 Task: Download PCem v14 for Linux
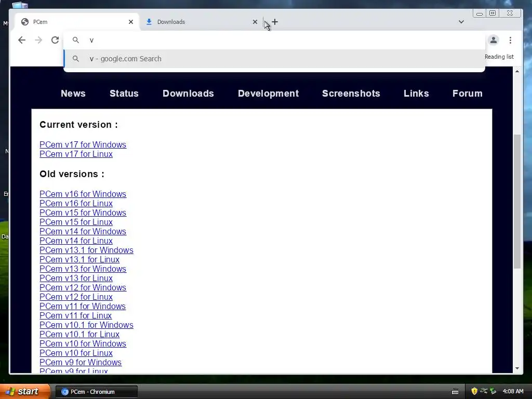pos(76,241)
